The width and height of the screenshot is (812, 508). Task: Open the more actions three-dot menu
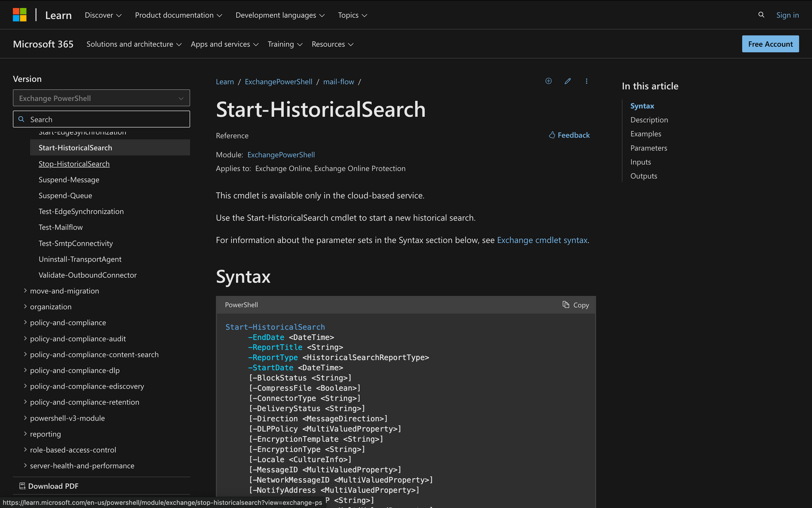coord(587,81)
